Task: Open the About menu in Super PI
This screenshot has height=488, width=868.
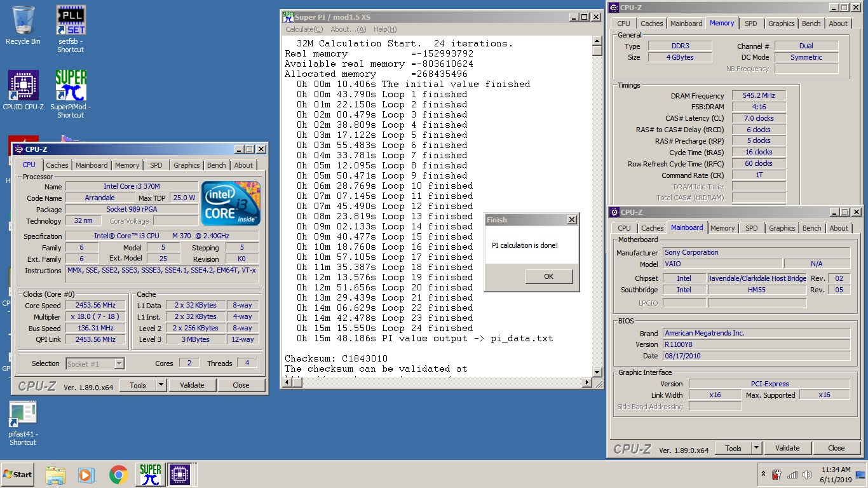Action: pos(348,29)
